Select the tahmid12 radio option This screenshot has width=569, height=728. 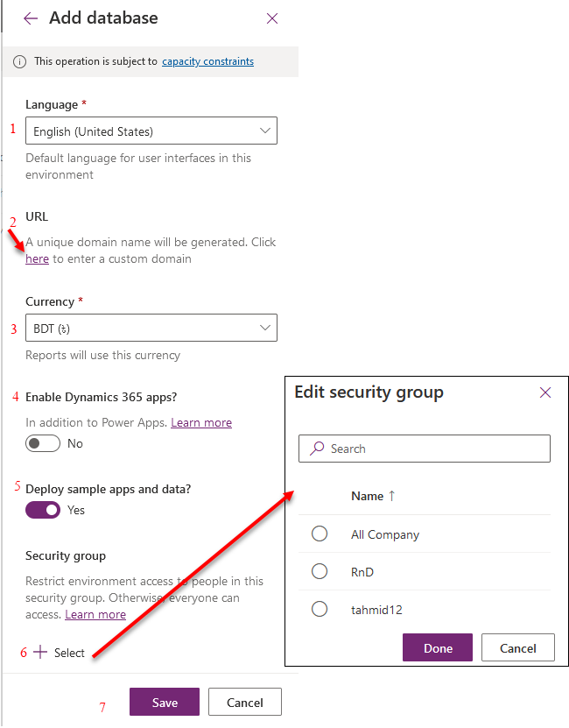[x=320, y=609]
